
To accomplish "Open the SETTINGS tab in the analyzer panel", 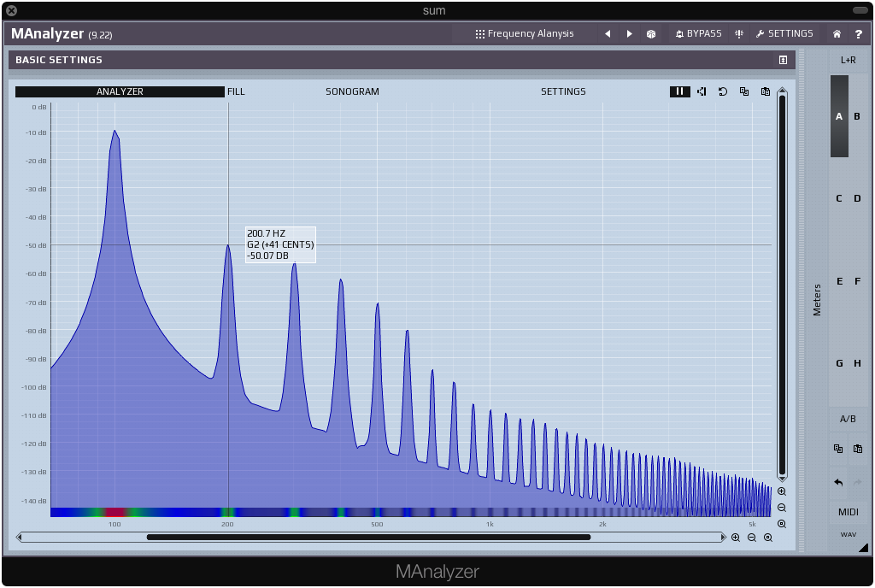I will (x=563, y=91).
